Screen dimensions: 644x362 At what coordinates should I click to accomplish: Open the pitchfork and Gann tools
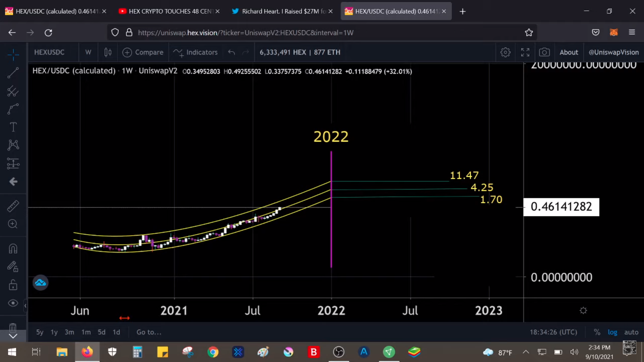coord(13,91)
